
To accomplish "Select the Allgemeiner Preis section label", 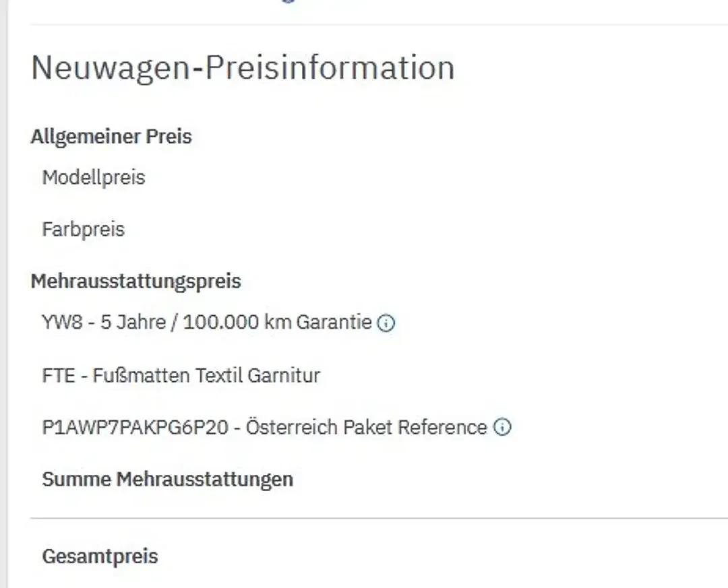I will [111, 137].
